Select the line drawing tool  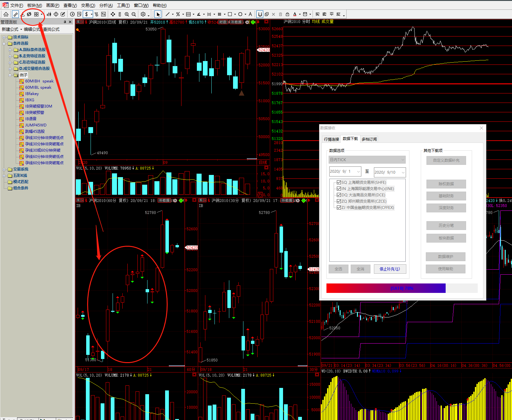[x=168, y=14]
